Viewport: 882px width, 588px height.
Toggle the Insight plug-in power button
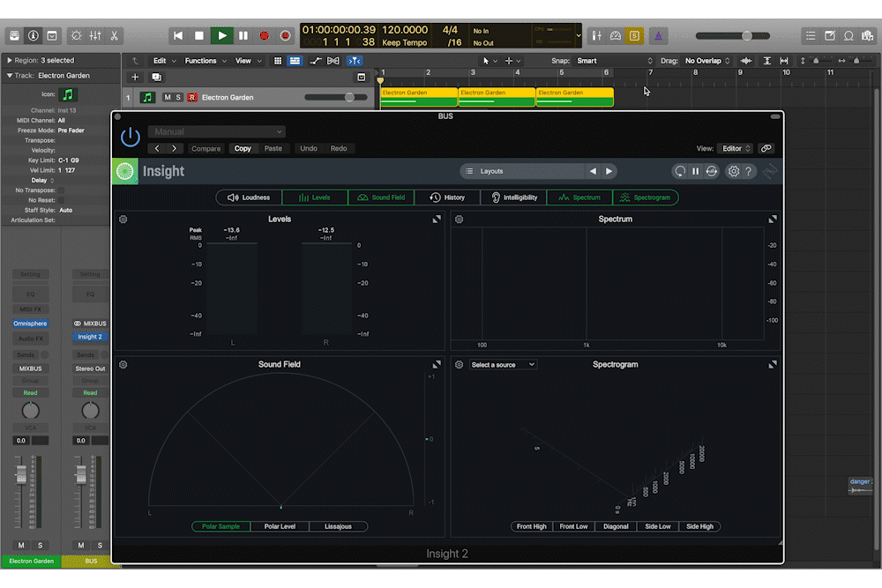click(x=130, y=137)
